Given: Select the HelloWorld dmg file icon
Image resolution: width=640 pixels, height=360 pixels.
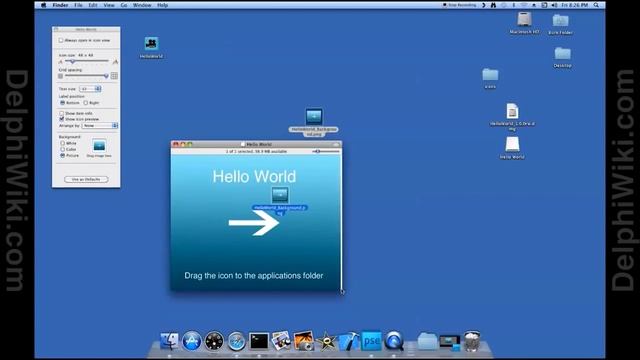Looking at the screenshot, I should (512, 111).
